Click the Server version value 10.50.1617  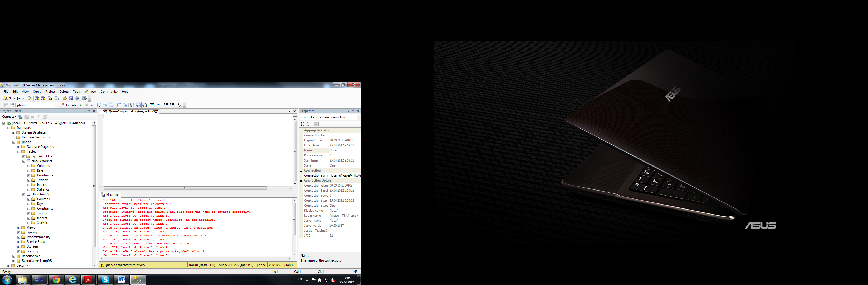[344, 226]
